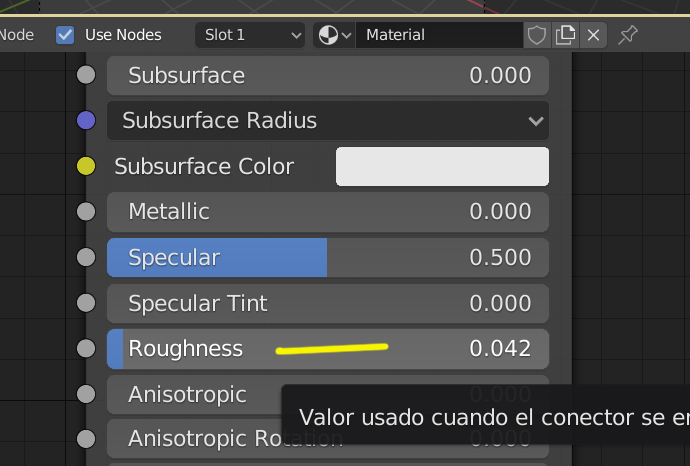Click the Specular slider
The height and width of the screenshot is (466, 690).
click(x=328, y=257)
